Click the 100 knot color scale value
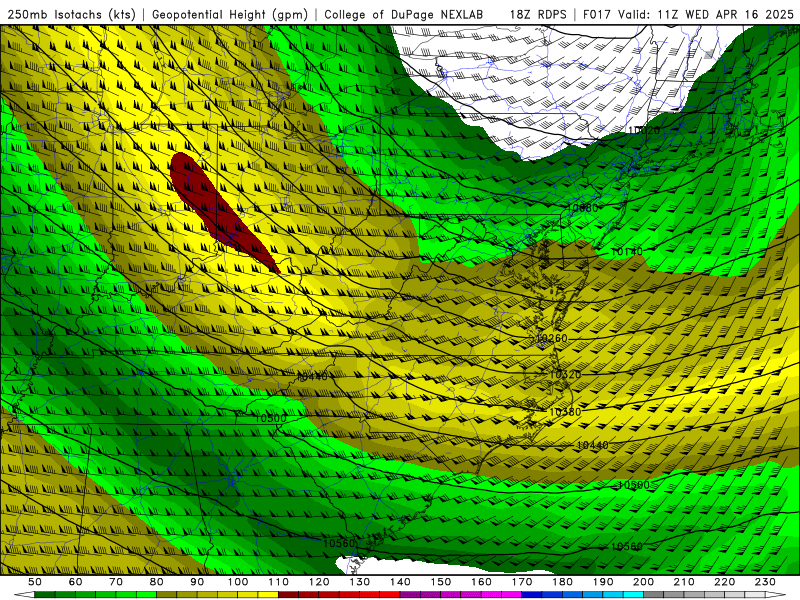800x600 pixels. tap(238, 582)
